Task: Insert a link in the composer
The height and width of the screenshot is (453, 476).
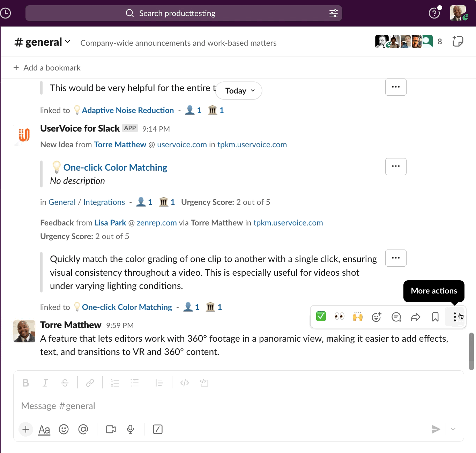Action: tap(90, 383)
